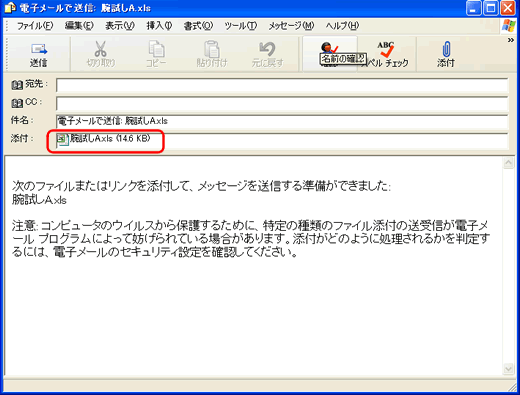Screen dimensions: 520x395
Task: Click into the 宛先 recipient field
Action: coord(282,85)
